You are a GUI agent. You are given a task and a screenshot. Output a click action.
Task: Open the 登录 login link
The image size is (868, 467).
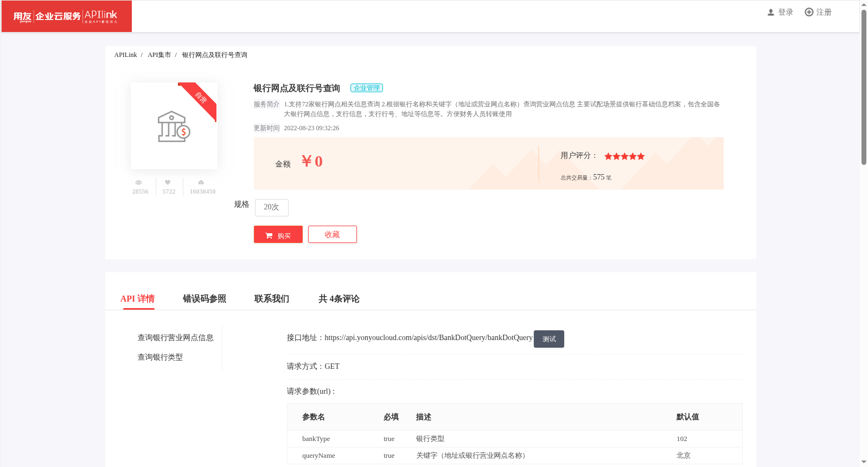point(786,12)
